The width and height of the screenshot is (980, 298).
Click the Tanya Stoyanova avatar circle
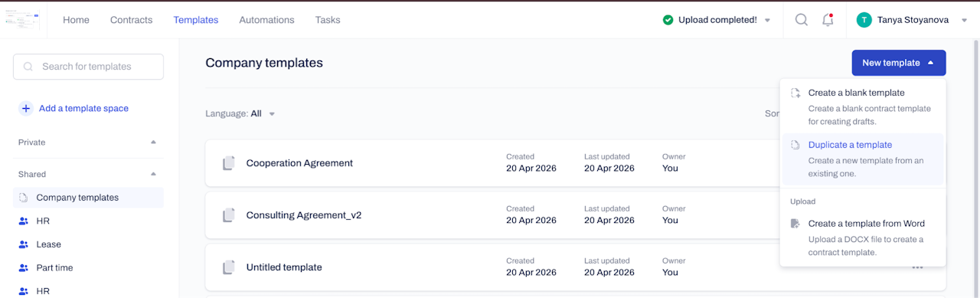pyautogui.click(x=864, y=20)
